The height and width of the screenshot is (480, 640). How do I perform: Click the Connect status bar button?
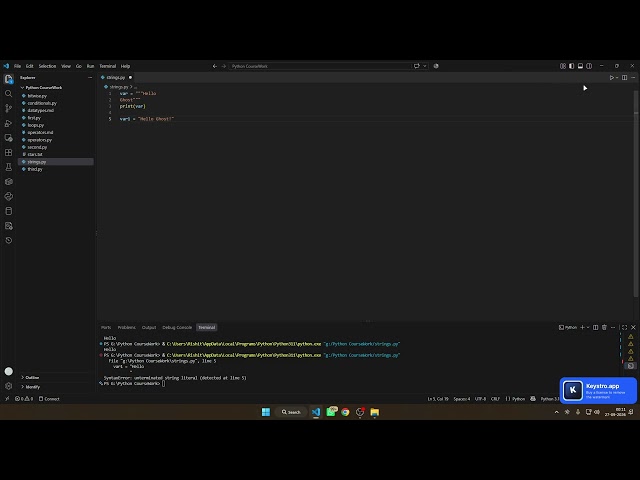tap(49, 399)
